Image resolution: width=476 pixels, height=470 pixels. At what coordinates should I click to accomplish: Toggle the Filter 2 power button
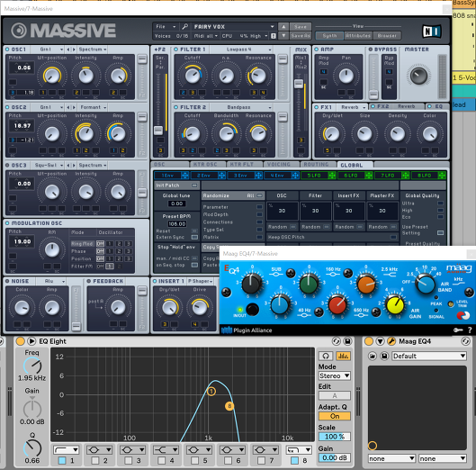[x=175, y=107]
